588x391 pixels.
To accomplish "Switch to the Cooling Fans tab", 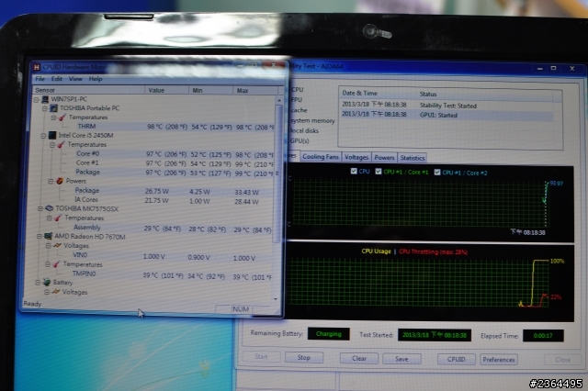I will tap(321, 157).
